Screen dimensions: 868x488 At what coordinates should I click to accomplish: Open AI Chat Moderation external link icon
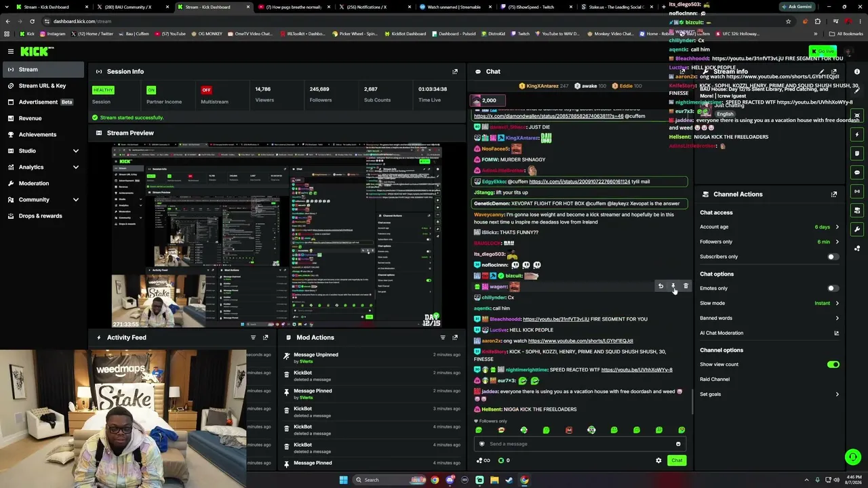coord(836,333)
